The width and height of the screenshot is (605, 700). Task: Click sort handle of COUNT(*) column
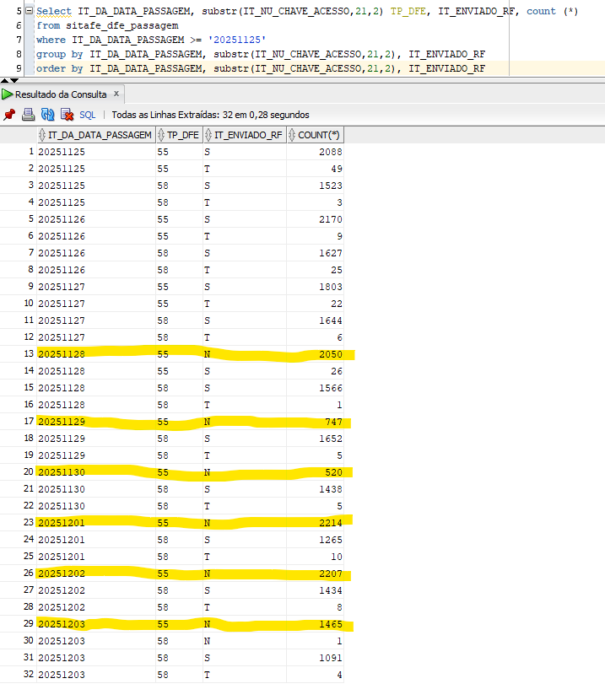coord(292,135)
